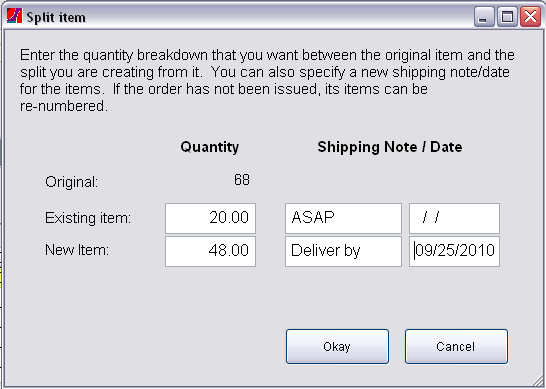Viewport: 546px width, 389px height.
Task: Click the Quantity column header
Action: tap(210, 147)
